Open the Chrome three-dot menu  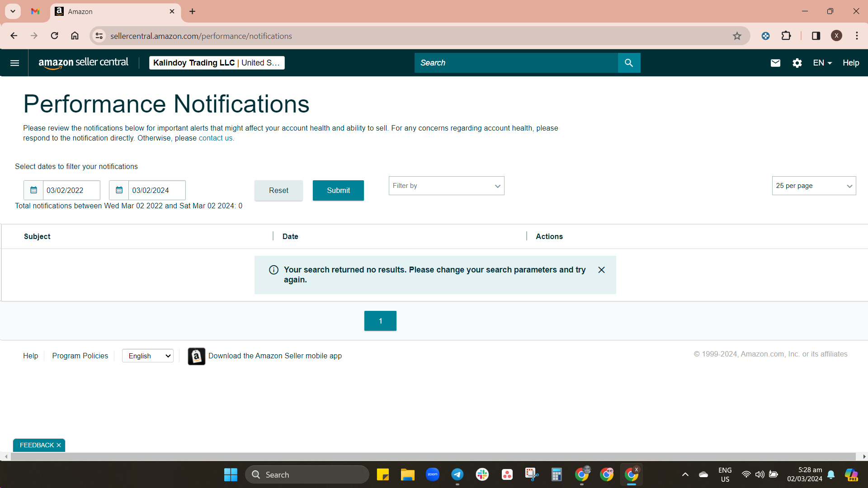tap(857, 36)
